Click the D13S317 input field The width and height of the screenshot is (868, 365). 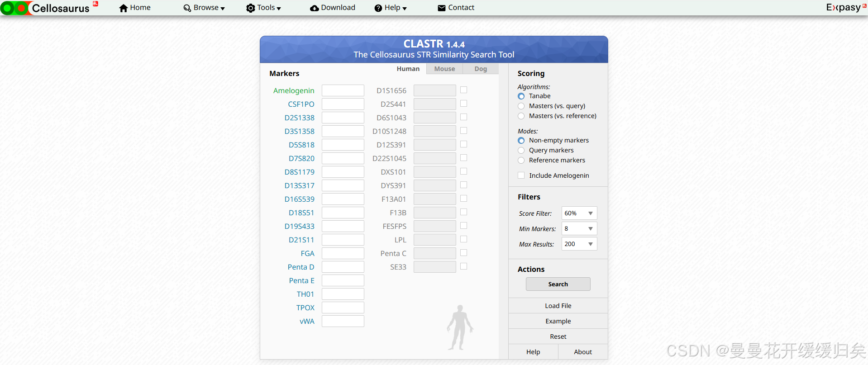[x=343, y=185]
